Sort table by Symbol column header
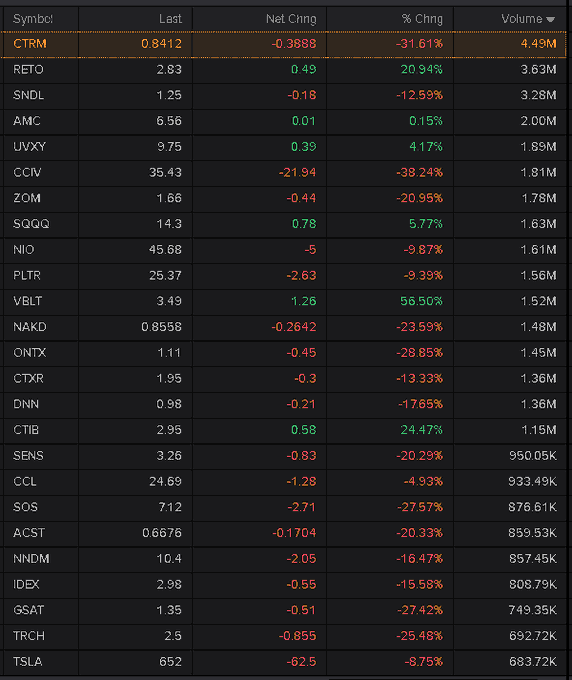The width and height of the screenshot is (572, 680). (x=33, y=19)
